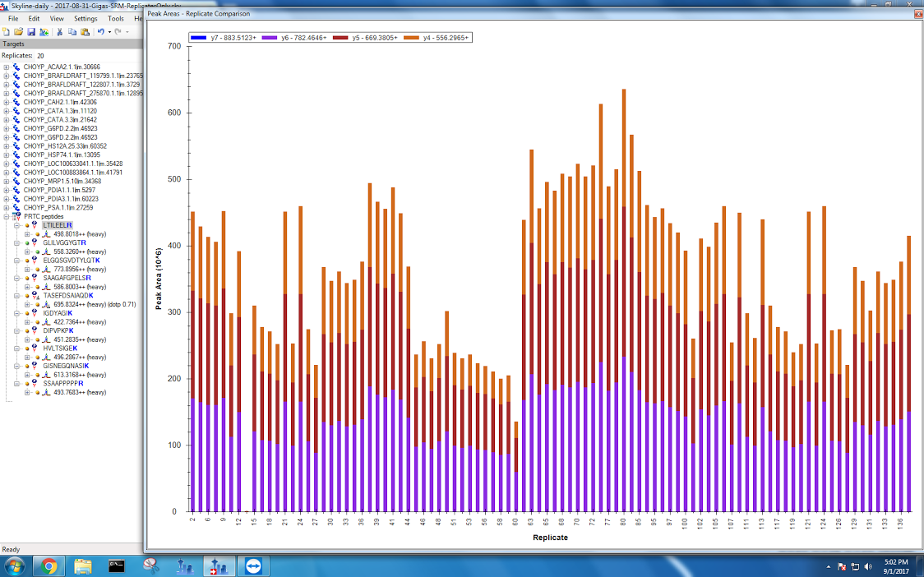Image resolution: width=924 pixels, height=577 pixels.
Task: Collapse the PRTC peptides tree node
Action: (x=7, y=217)
